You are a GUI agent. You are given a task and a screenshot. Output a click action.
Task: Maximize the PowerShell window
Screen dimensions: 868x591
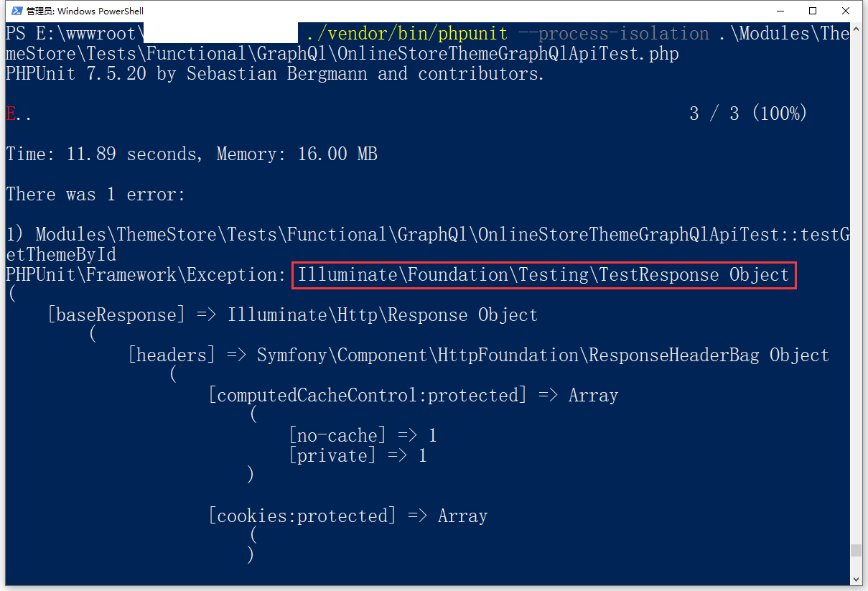[x=813, y=11]
